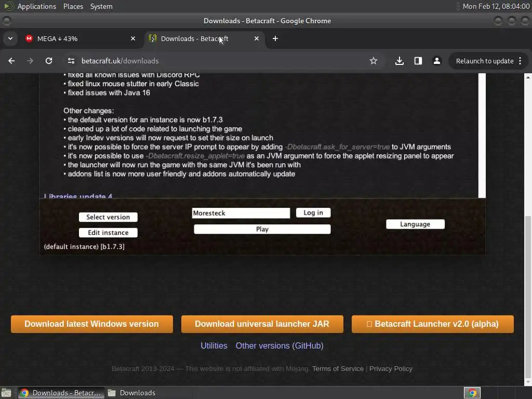This screenshot has height=399, width=532.
Task: Open site information icon in address bar
Action: coord(71,61)
